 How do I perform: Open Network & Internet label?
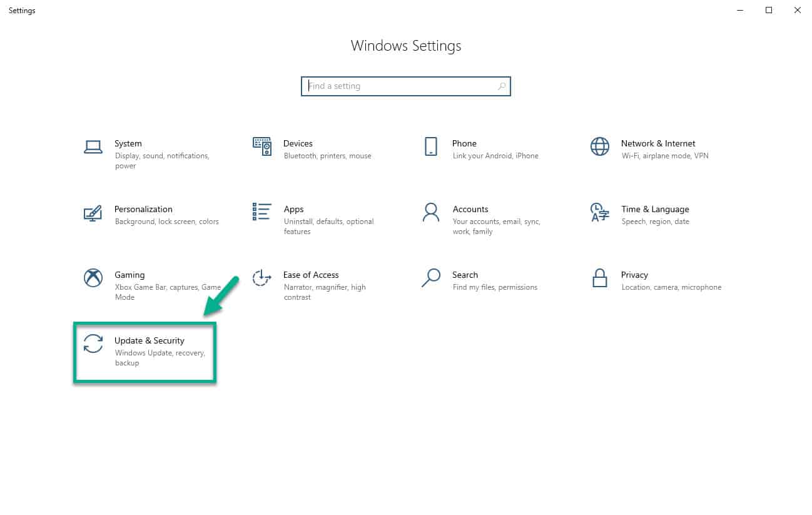coord(658,143)
